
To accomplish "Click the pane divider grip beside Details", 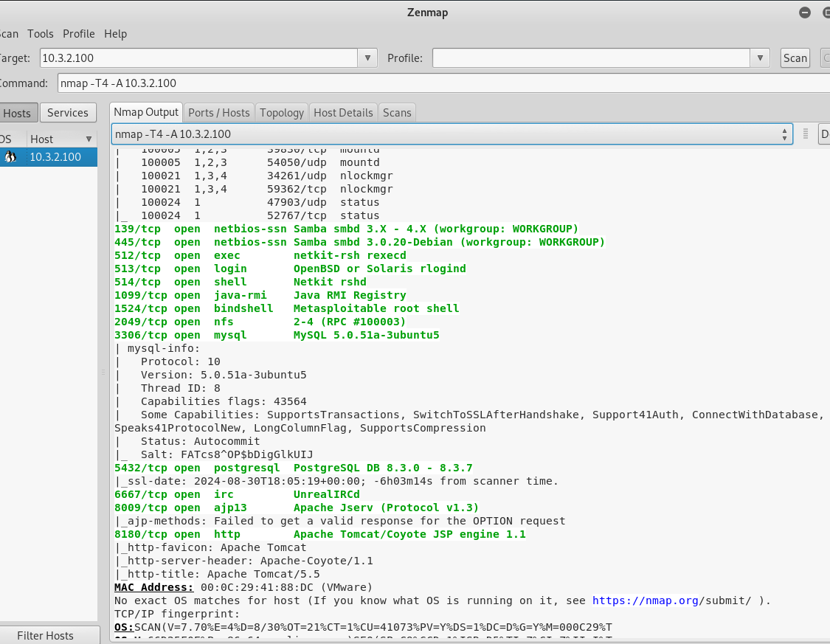I will pyautogui.click(x=806, y=134).
